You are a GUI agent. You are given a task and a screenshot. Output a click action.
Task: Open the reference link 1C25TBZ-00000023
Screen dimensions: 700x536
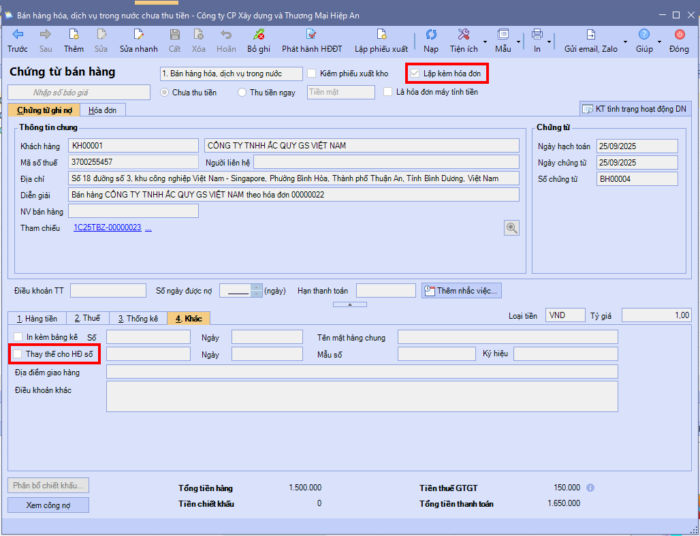pyautogui.click(x=107, y=228)
